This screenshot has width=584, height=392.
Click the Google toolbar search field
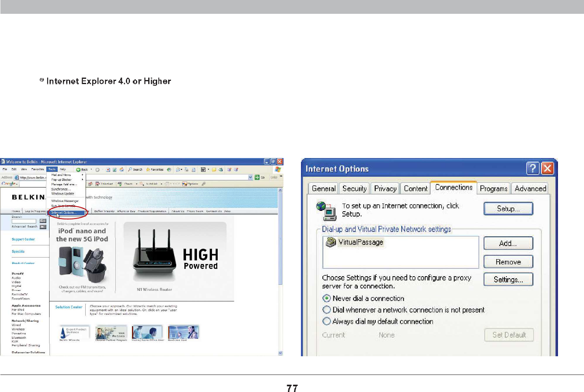(x=33, y=184)
